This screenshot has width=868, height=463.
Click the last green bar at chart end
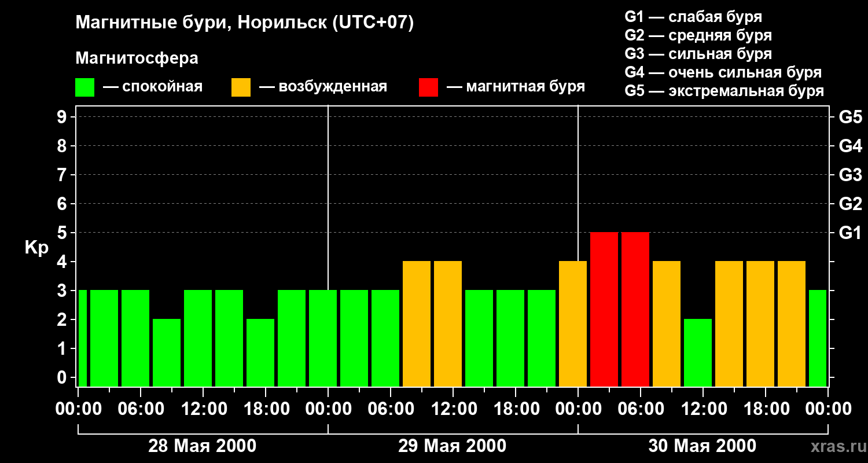(818, 338)
